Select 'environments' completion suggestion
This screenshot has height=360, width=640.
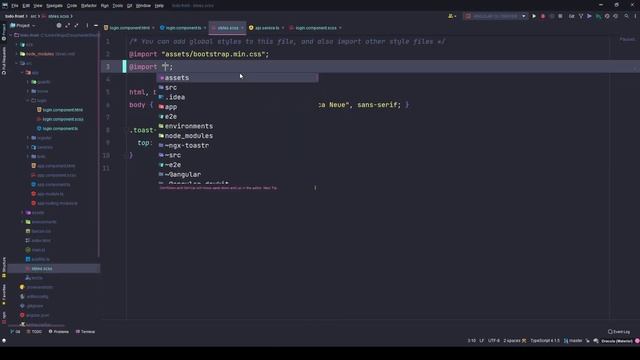coord(238,126)
